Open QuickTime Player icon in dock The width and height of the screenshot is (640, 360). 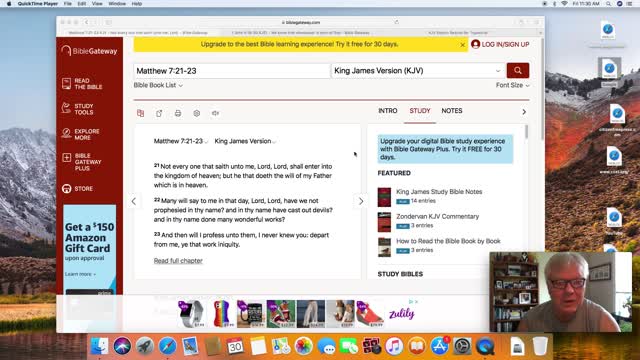point(485,347)
